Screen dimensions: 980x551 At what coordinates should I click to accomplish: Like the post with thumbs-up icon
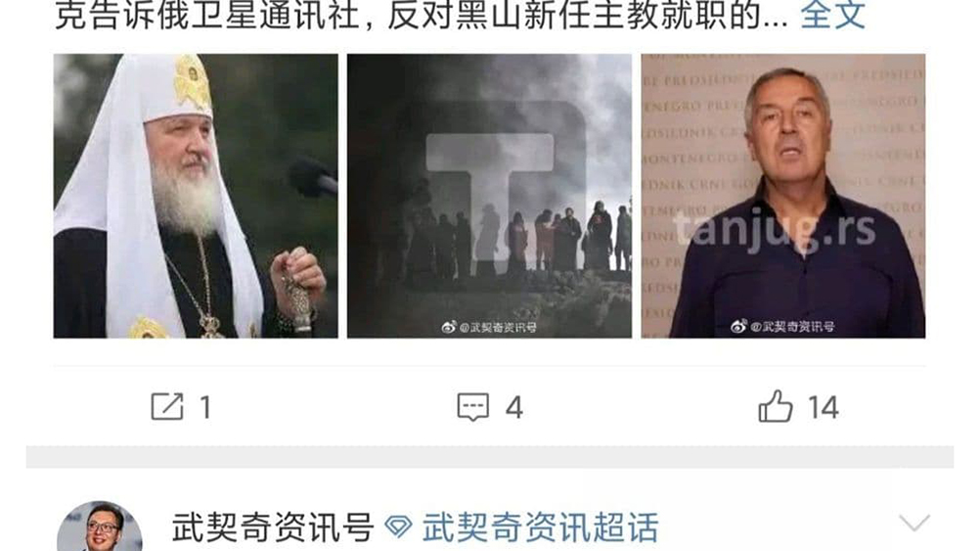(x=775, y=406)
